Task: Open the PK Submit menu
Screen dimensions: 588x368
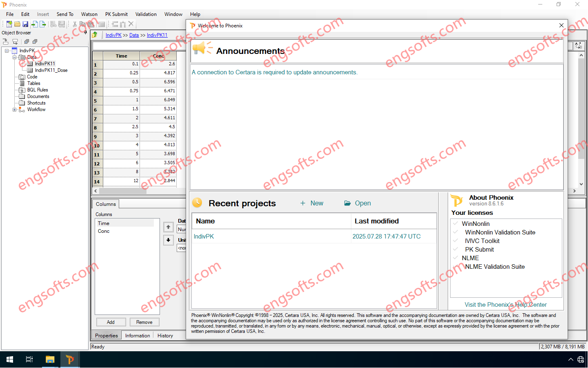Action: tap(116, 14)
